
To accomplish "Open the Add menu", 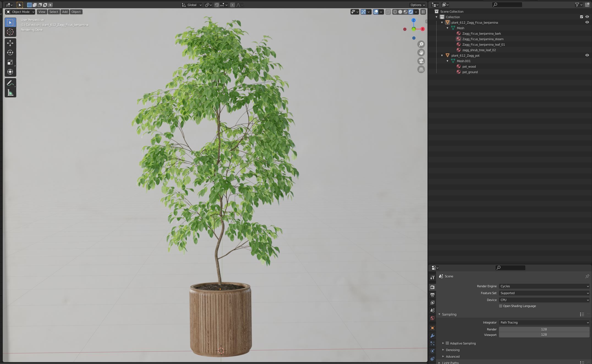I will click(x=65, y=12).
